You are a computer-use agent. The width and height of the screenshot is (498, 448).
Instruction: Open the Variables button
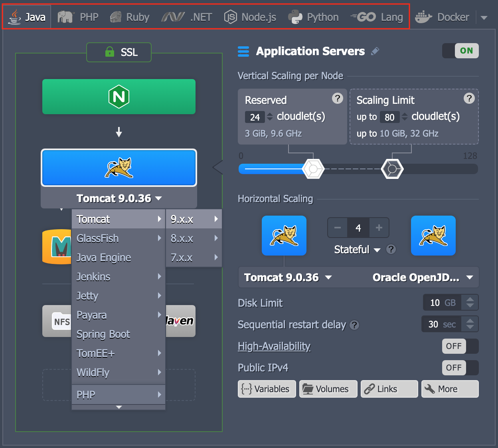point(267,389)
